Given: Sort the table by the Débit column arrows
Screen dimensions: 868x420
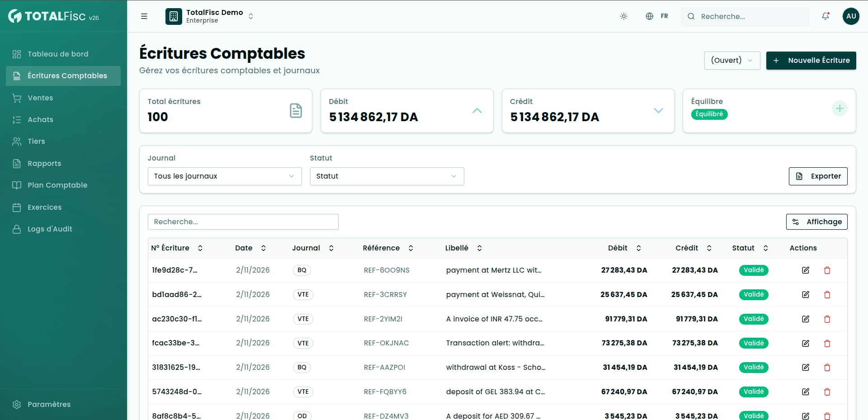Looking at the screenshot, I should point(639,248).
